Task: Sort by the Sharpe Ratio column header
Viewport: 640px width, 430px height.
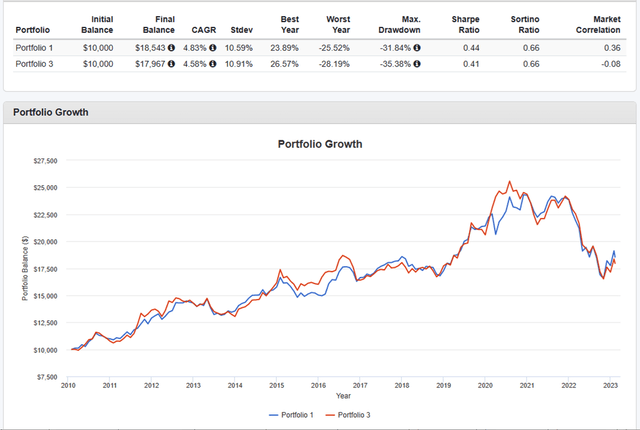Action: [465, 24]
